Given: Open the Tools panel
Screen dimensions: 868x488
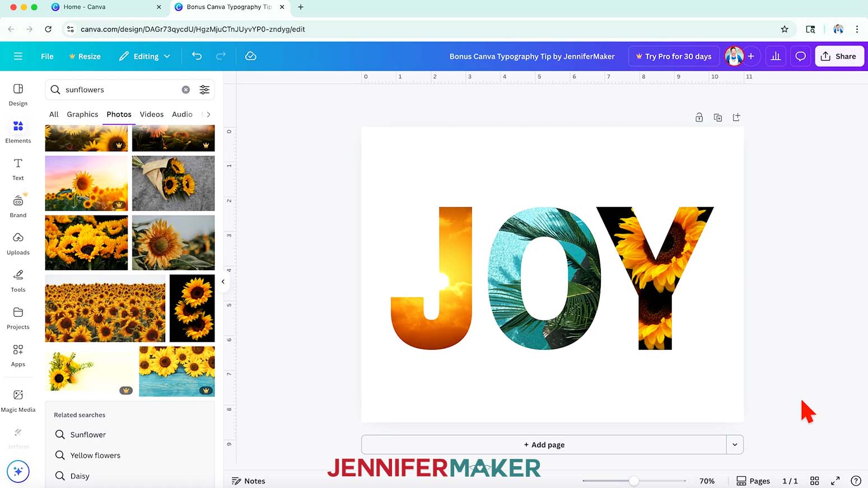Looking at the screenshot, I should click(x=18, y=281).
